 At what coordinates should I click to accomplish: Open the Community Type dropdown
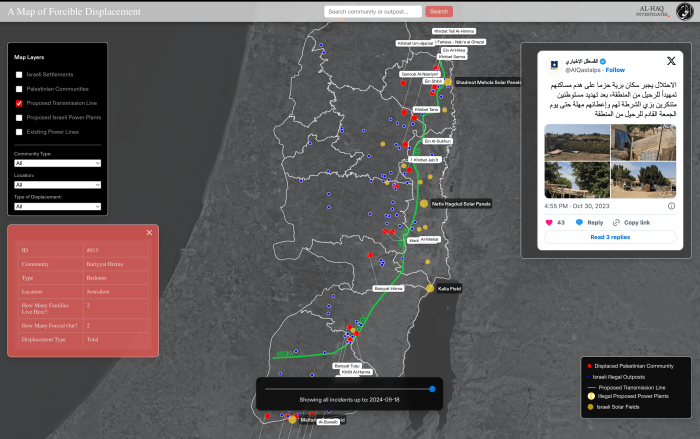[56, 162]
